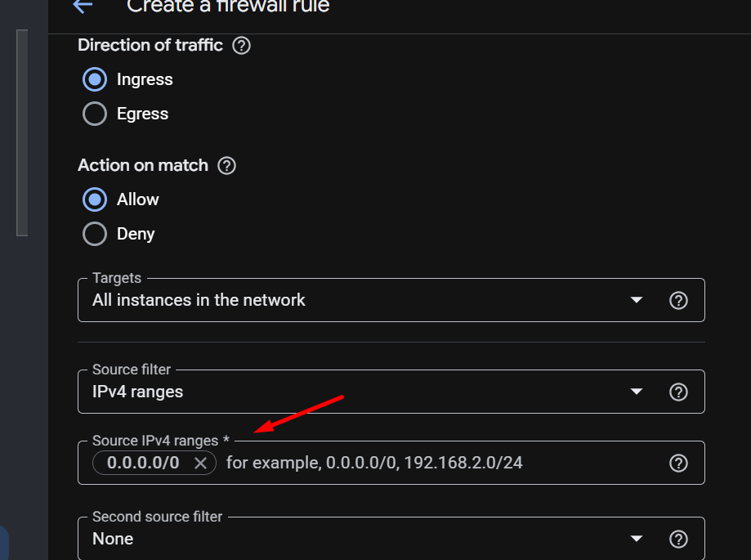Select the Ingress radio button
Viewport: 751px width, 560px height.
(x=95, y=79)
